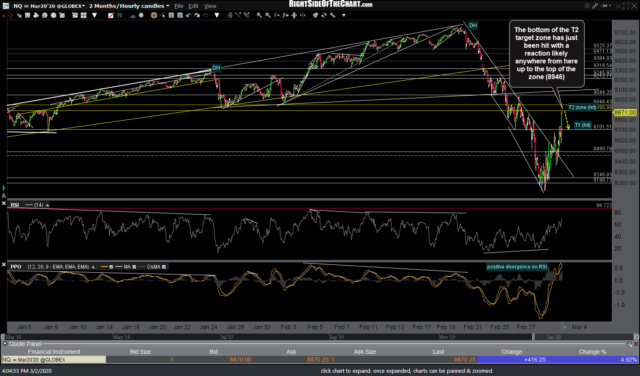Open the wrench chart settings icon
Viewport: 640px width, 376px height.
click(332, 16)
